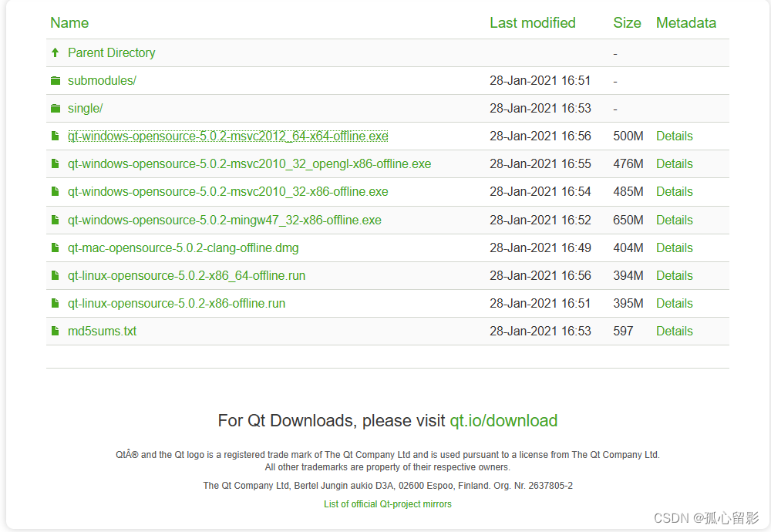Viewport: 771px width, 532px height.
Task: Click file icon beside md5sums.txt
Action: click(x=55, y=331)
